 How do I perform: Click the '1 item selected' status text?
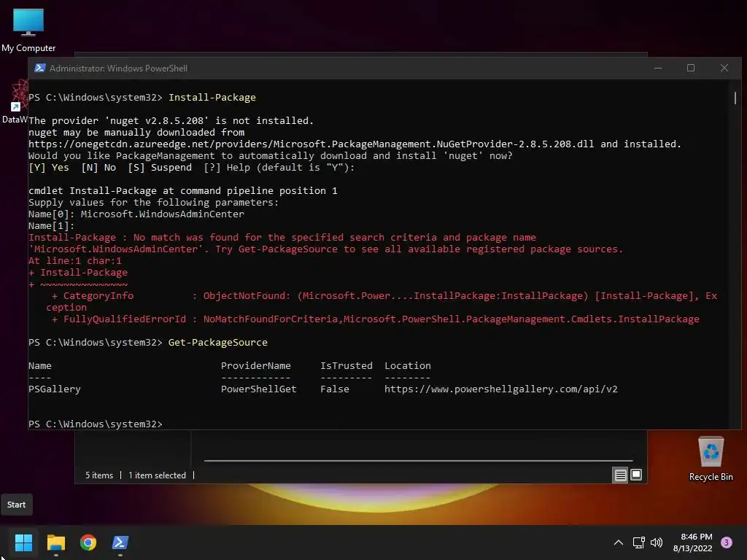coord(157,475)
